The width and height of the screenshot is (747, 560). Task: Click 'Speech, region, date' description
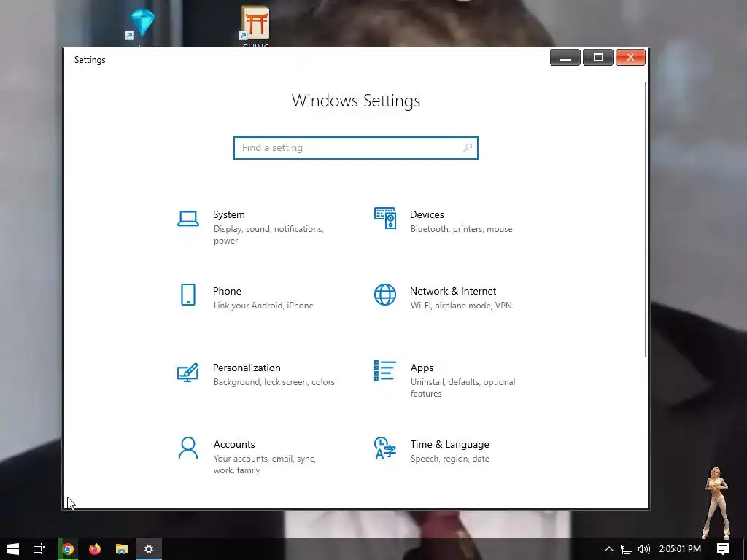[449, 459]
